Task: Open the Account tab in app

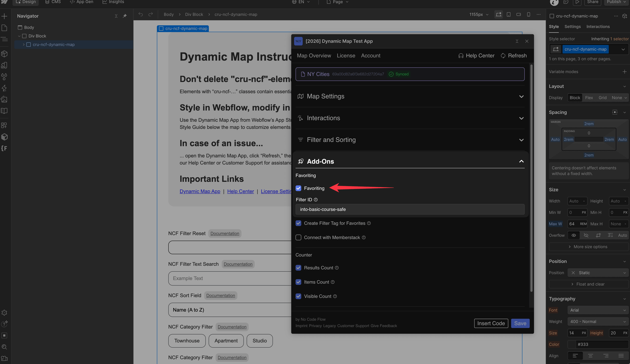Action: 371,56
